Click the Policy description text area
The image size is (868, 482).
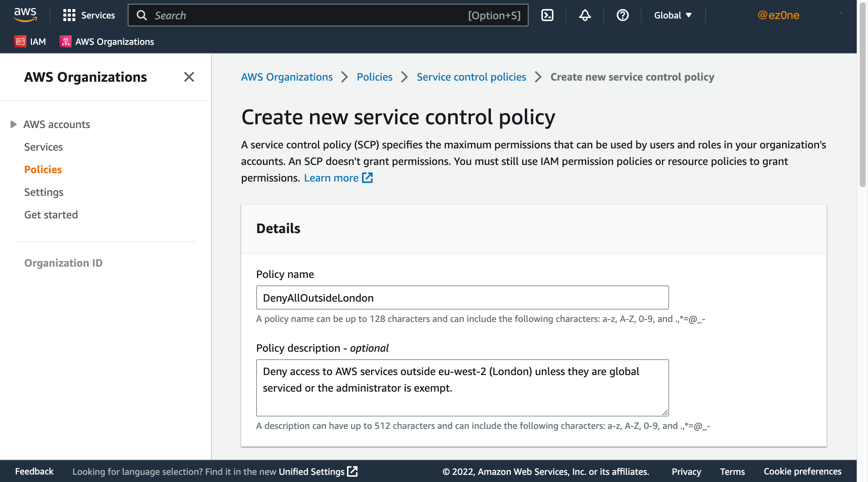[462, 387]
